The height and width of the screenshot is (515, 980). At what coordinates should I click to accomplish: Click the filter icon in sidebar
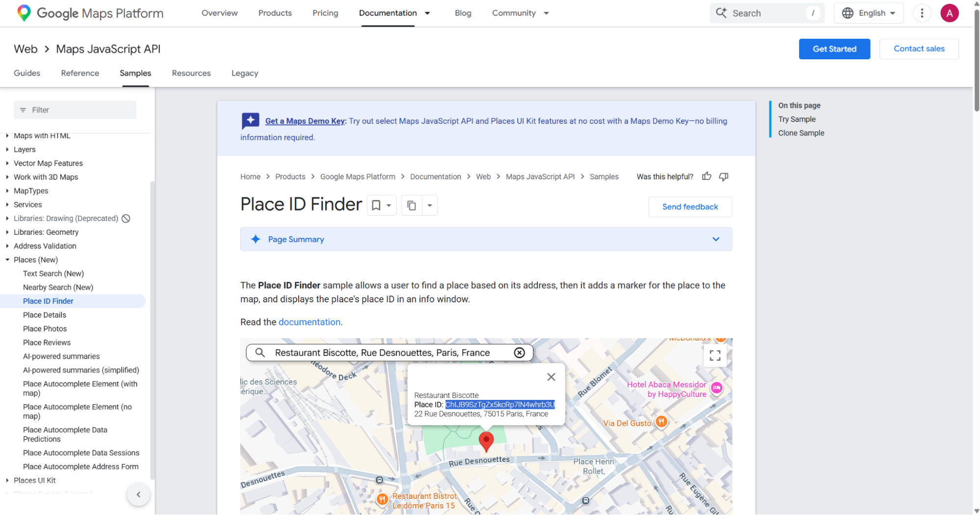point(23,110)
